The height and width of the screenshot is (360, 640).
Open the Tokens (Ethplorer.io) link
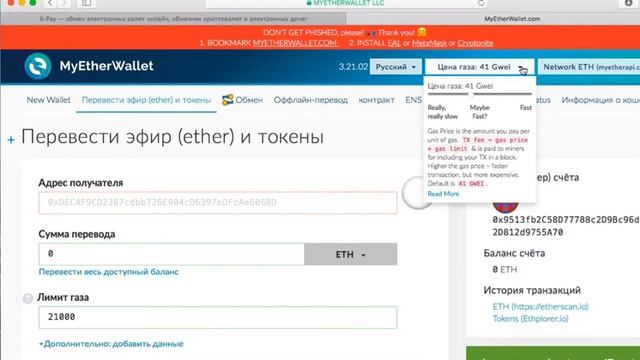(530, 319)
